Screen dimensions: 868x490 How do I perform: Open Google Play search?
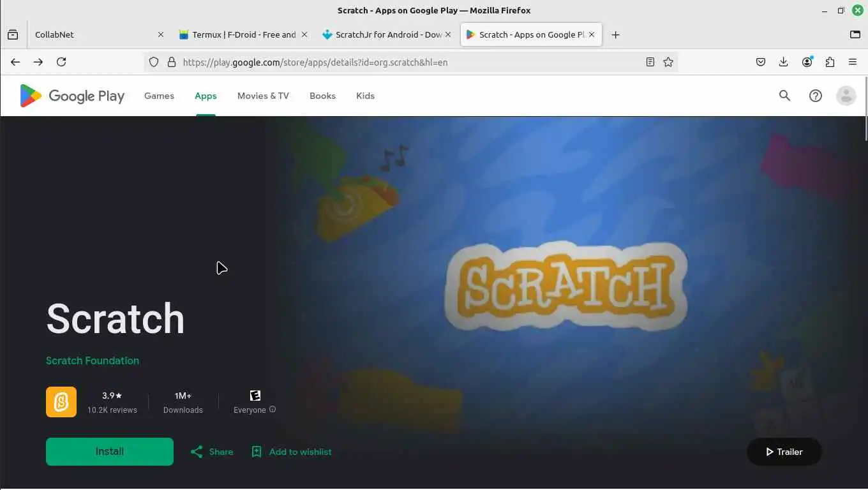[x=784, y=96]
